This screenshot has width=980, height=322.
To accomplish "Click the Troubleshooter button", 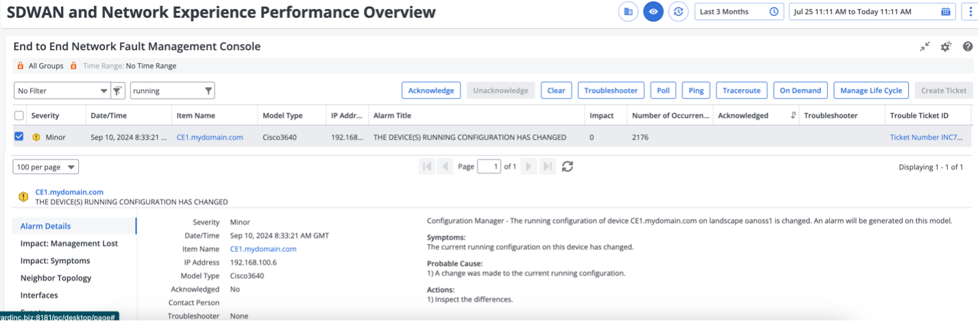I will 611,90.
